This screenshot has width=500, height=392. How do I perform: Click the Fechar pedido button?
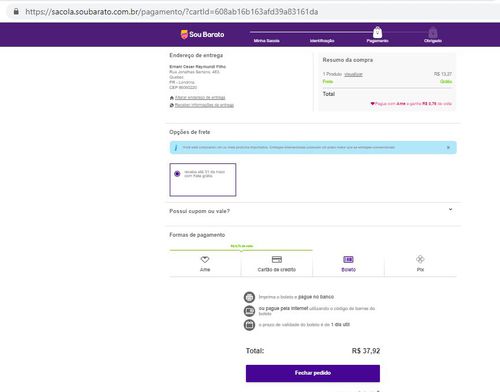313,373
